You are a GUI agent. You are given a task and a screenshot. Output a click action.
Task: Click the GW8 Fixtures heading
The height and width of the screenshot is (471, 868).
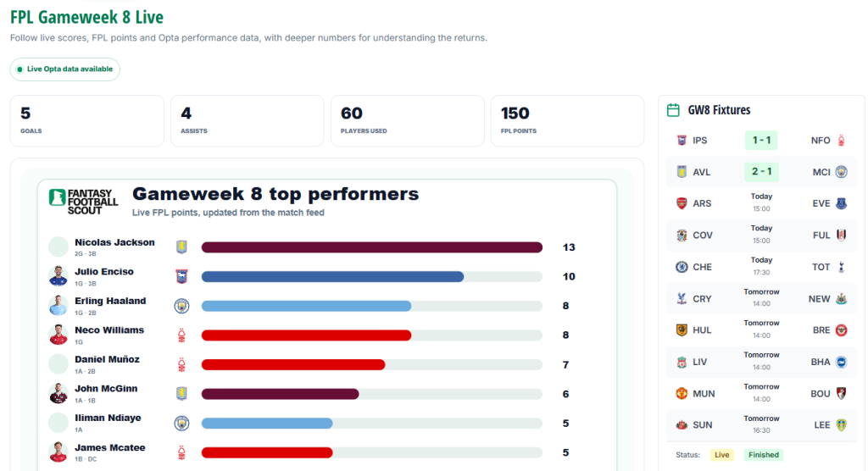[x=719, y=110]
